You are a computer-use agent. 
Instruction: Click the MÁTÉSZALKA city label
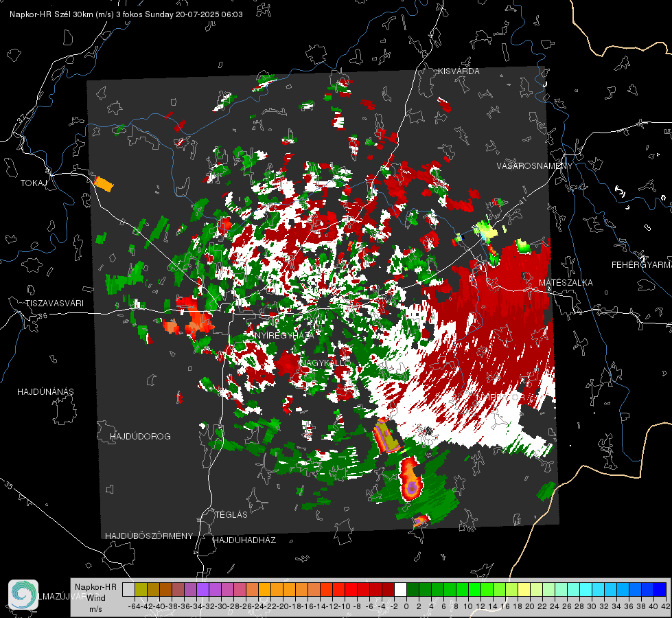coord(566,282)
